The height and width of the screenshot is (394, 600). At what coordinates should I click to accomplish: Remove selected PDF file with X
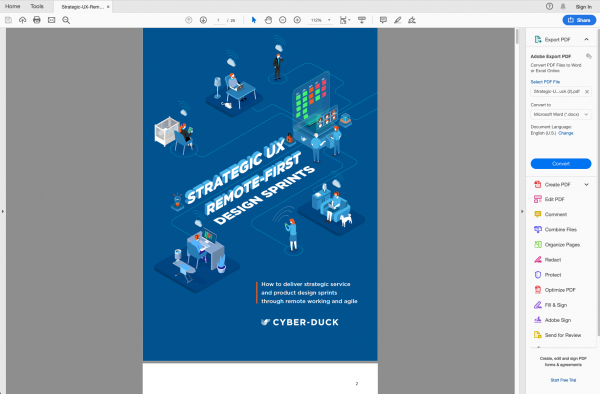587,92
